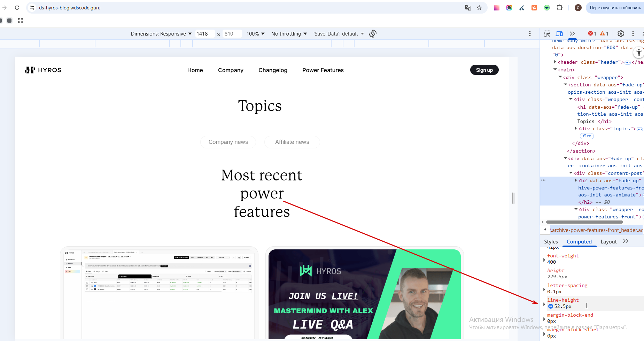
Task: Open the brown profile avatar
Action: [578, 7]
